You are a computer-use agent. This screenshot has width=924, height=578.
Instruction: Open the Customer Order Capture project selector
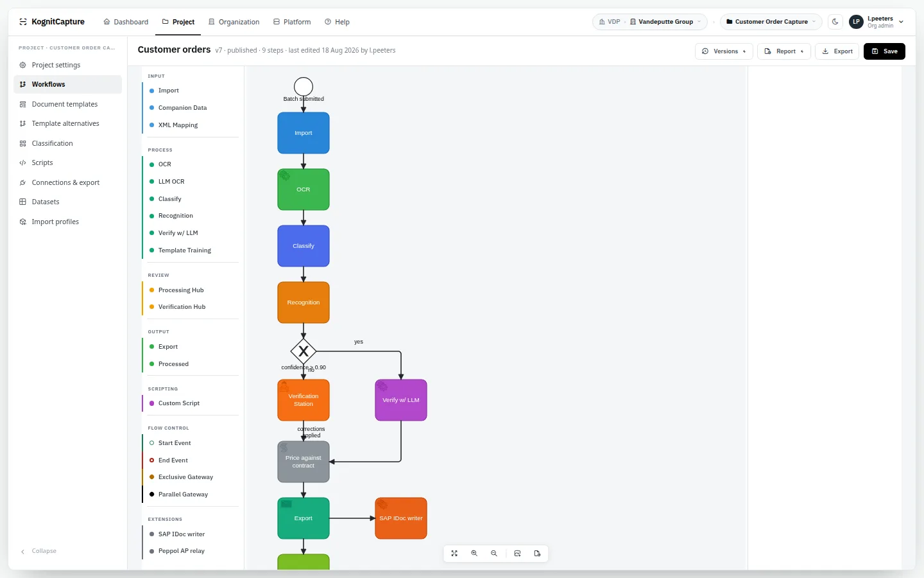click(771, 22)
